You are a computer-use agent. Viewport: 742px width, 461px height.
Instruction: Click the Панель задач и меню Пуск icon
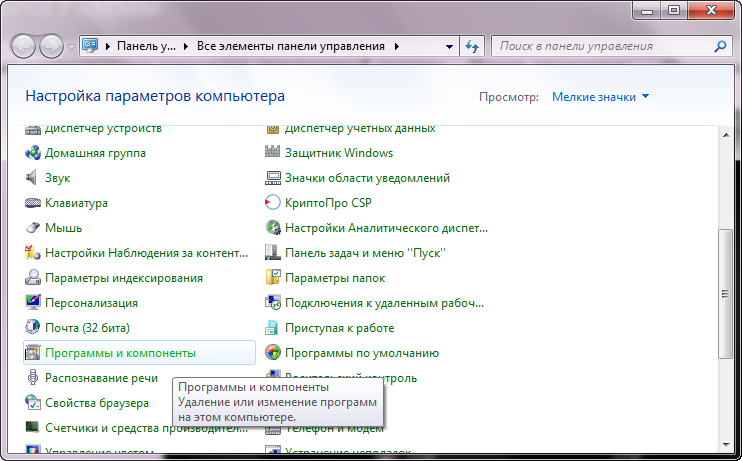[x=273, y=253]
